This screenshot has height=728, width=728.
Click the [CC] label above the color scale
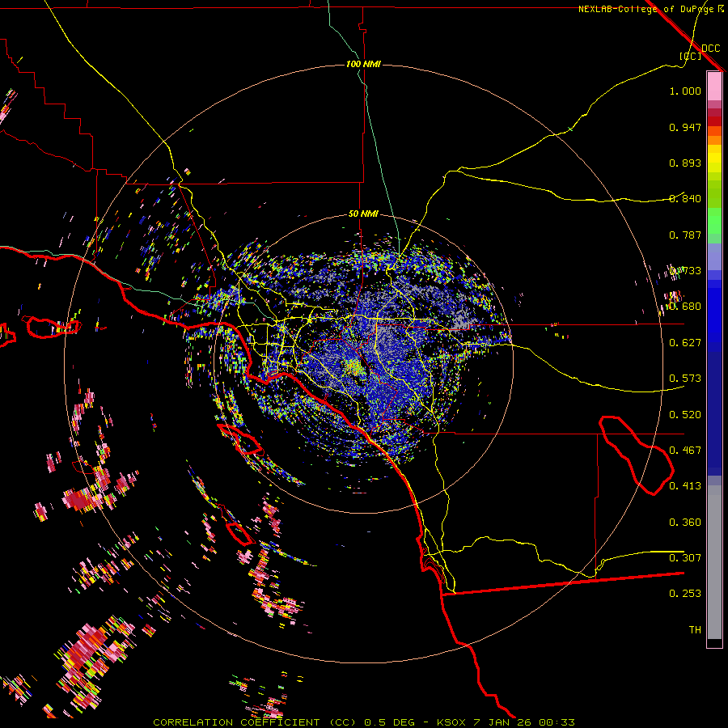pos(690,56)
